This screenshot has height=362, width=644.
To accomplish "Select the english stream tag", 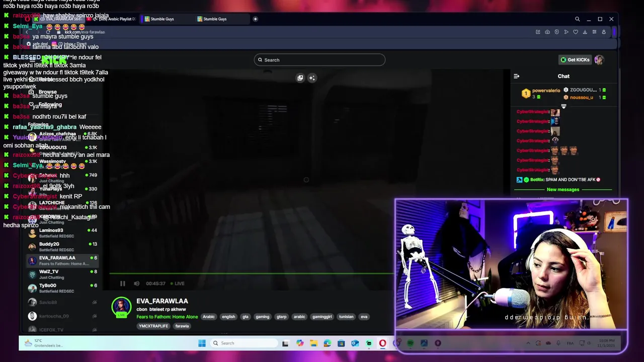I will point(228,317).
